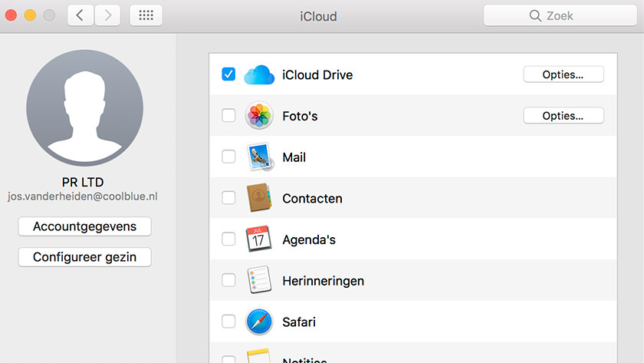The height and width of the screenshot is (363, 644).
Task: Click the red close window button
Action: (11, 15)
